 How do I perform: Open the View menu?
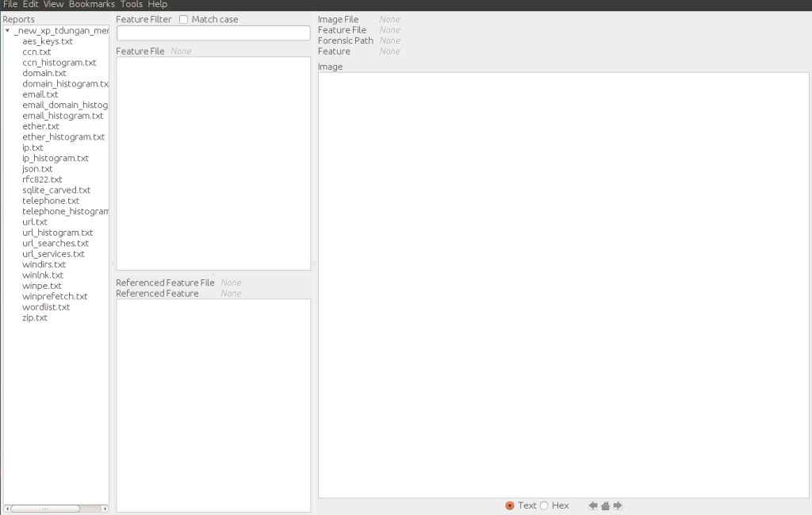pyautogui.click(x=52, y=5)
